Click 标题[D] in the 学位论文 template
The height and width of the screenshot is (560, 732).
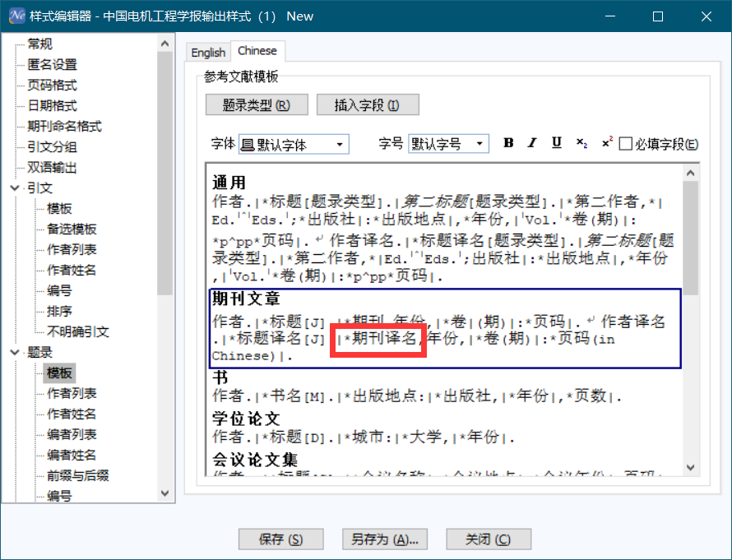[297, 437]
